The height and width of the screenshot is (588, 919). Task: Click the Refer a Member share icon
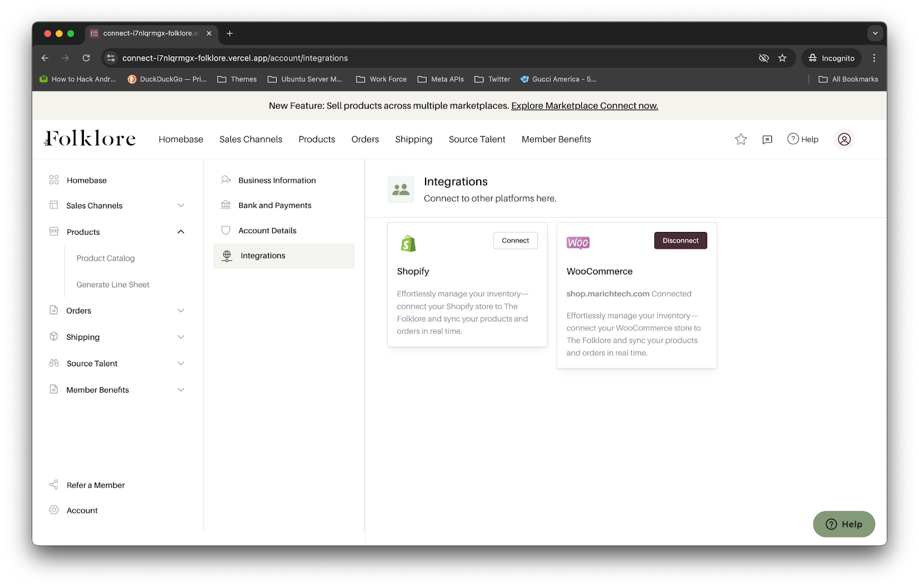pyautogui.click(x=54, y=485)
